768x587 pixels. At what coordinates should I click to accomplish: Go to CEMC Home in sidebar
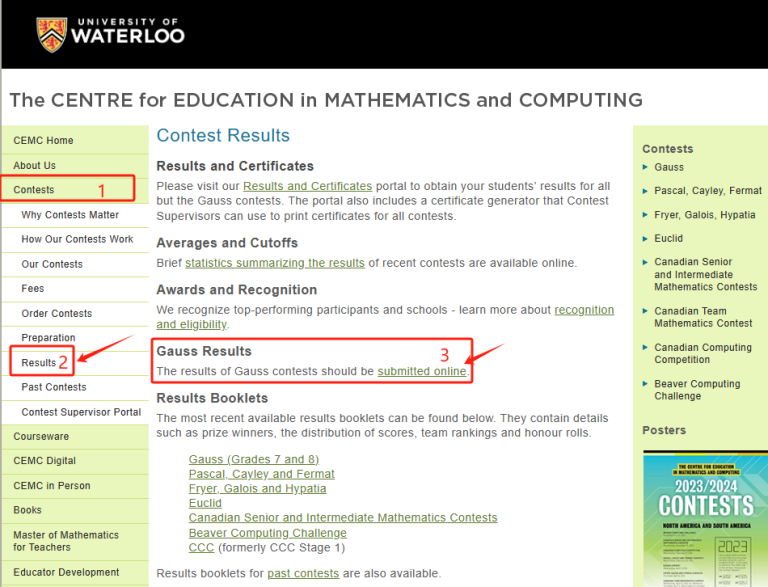tap(43, 140)
